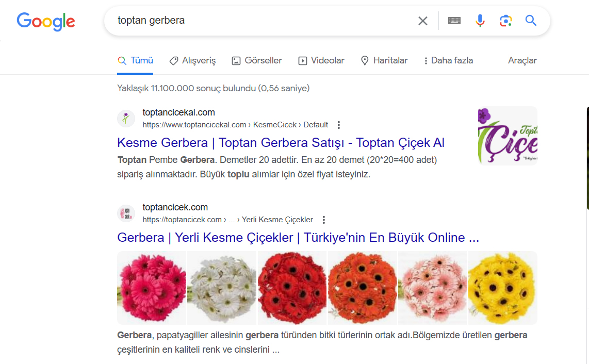Viewport: 589px width, 364px height.
Task: Open the on-screen keyboard input tool
Action: click(x=454, y=21)
